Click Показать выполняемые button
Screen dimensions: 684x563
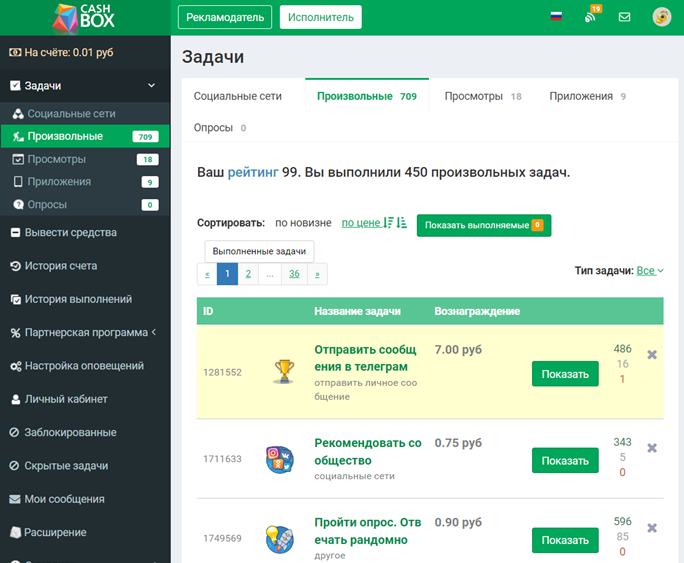(x=484, y=225)
